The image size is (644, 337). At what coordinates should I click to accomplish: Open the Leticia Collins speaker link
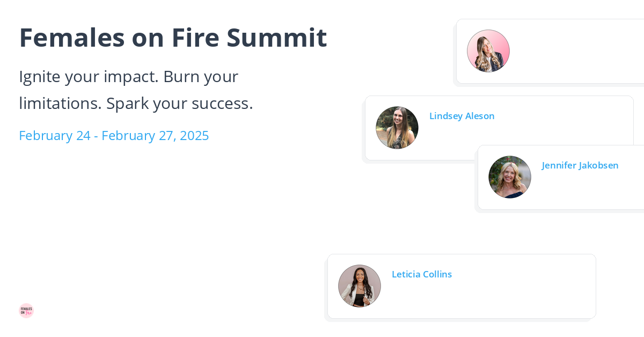[x=422, y=274]
